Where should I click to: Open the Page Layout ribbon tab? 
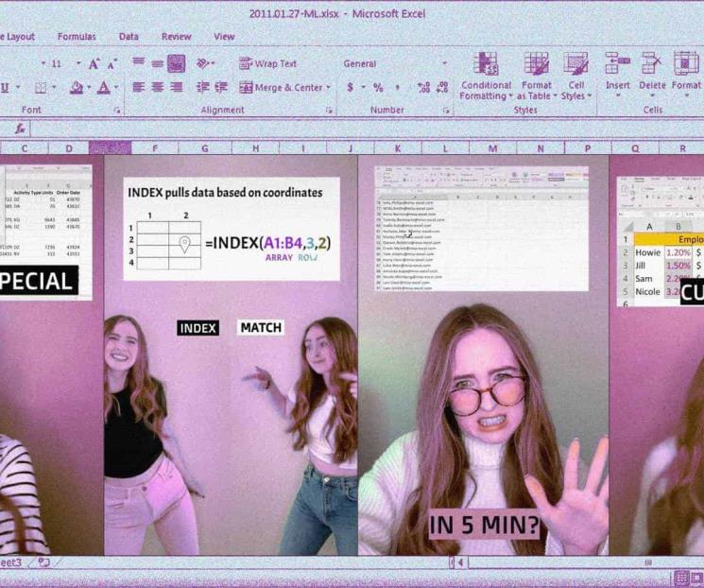(x=17, y=37)
